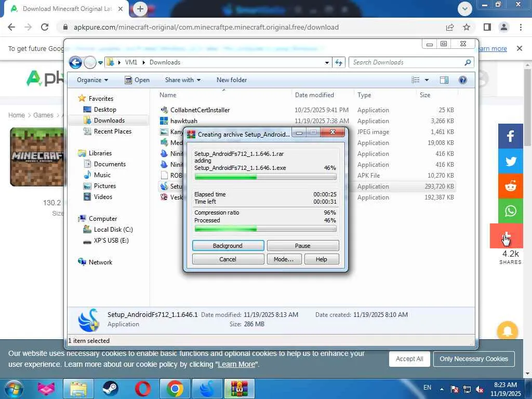
Task: Share via WhatsApp
Action: [x=511, y=211]
